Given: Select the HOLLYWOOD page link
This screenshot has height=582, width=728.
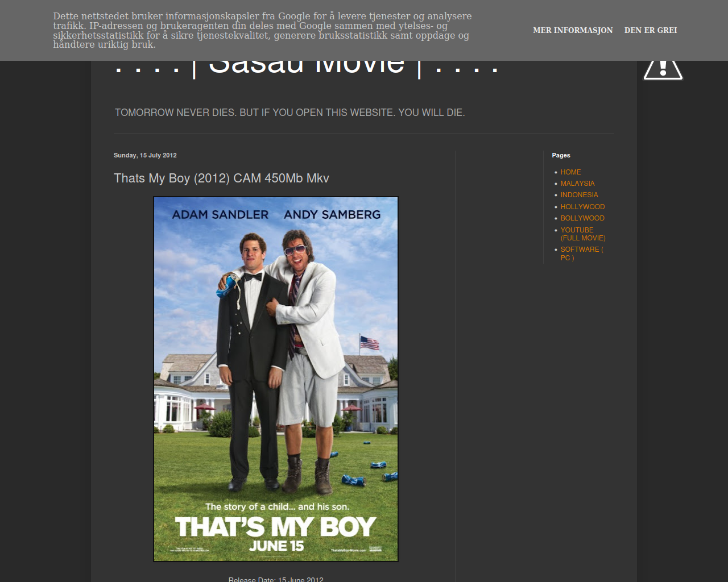Looking at the screenshot, I should pyautogui.click(x=582, y=207).
